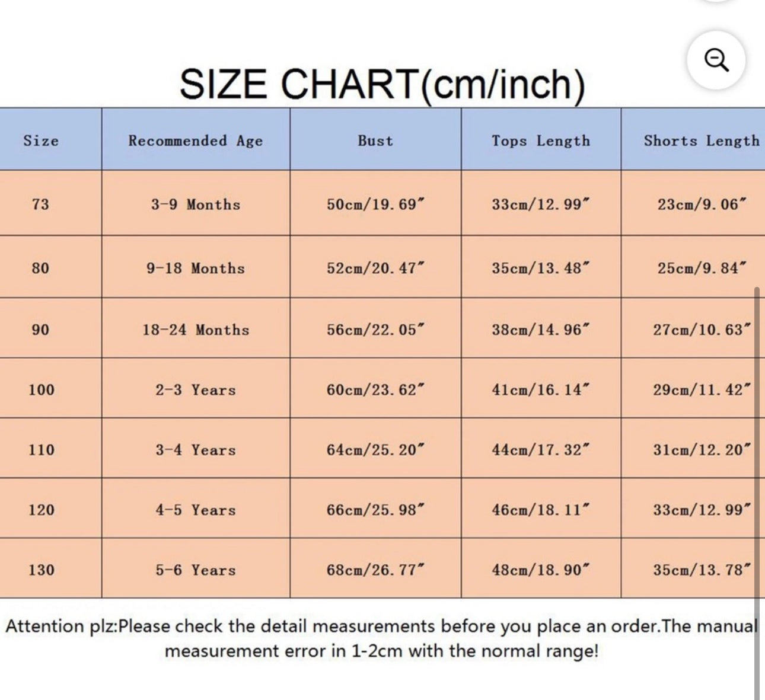Select the size 73 cell

pyautogui.click(x=40, y=204)
